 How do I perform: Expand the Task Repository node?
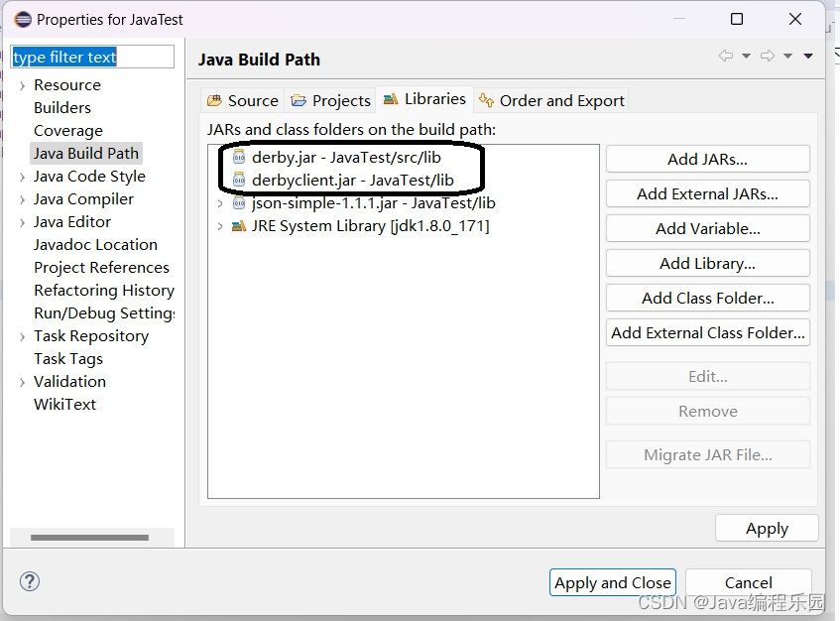point(22,336)
